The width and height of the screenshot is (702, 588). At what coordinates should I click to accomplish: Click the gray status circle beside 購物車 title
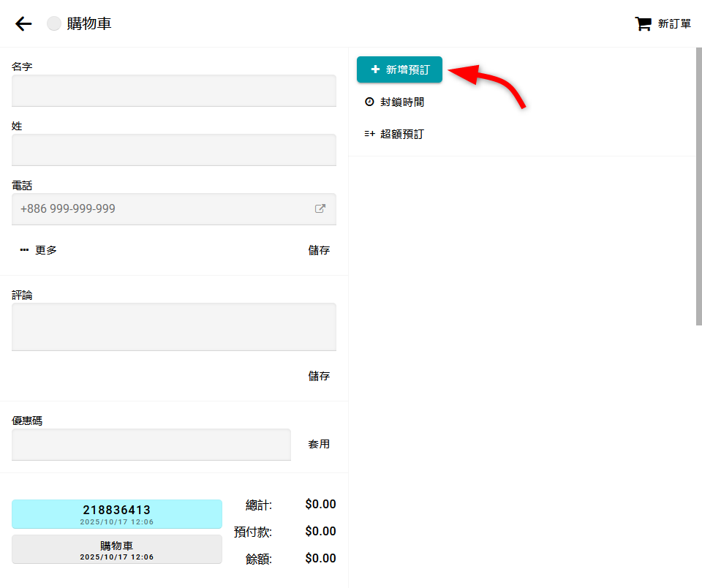point(54,24)
